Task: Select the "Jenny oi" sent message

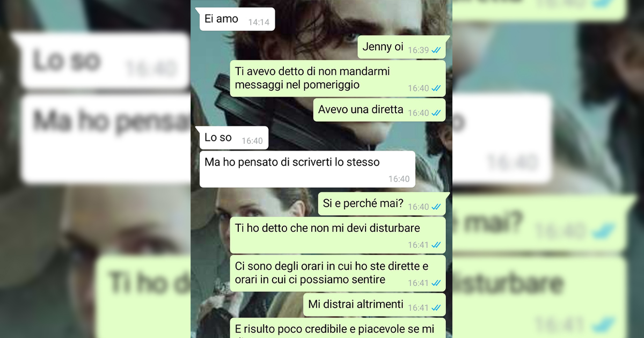Action: pos(401,47)
